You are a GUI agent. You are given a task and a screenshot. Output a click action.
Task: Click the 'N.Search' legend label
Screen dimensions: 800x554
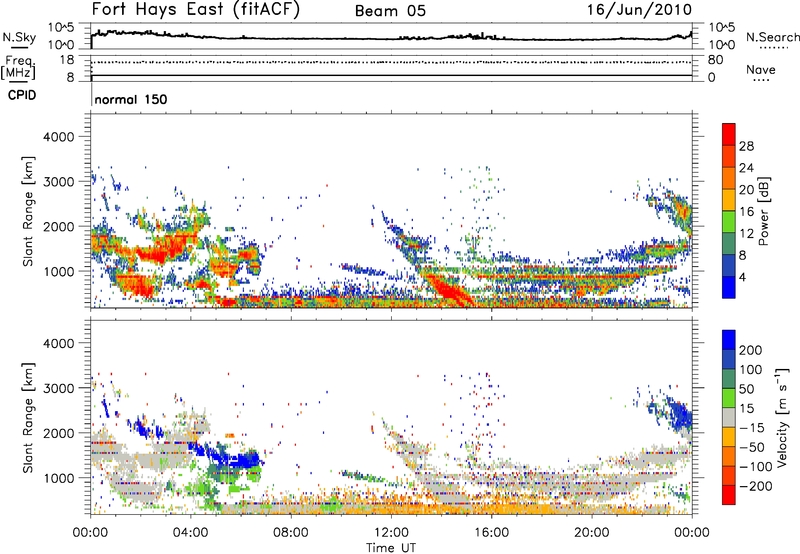[x=772, y=37]
